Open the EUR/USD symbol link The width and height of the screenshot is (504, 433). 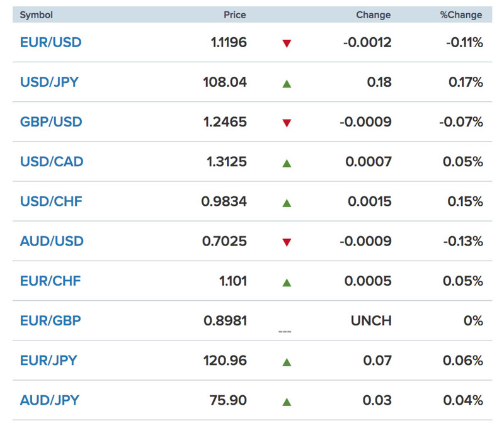tap(50, 42)
